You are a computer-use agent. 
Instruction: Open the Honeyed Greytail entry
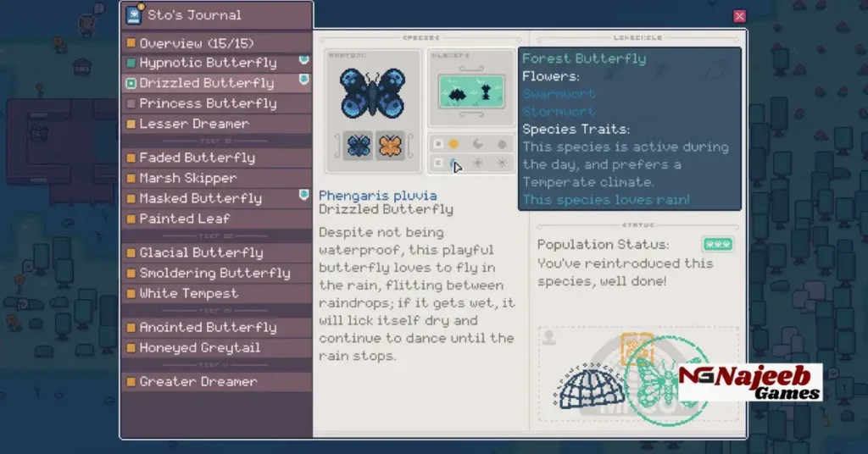(199, 347)
